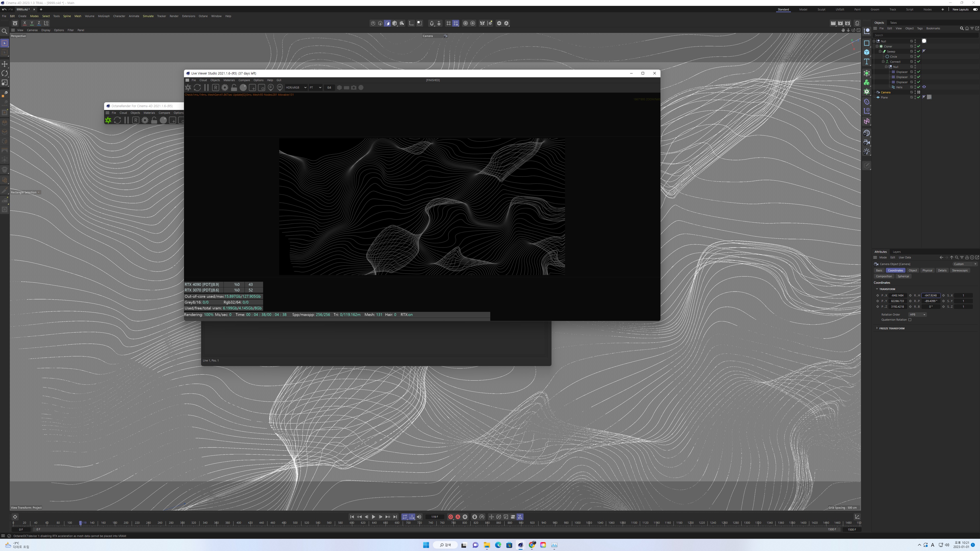Open the Simulate menu in Cinema 4D
The height and width of the screenshot is (551, 980).
148,16
